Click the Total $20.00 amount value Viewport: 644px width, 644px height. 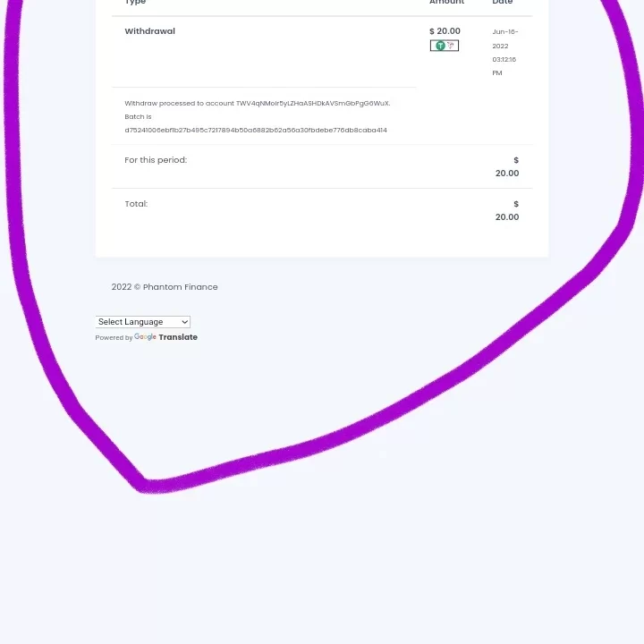click(507, 211)
